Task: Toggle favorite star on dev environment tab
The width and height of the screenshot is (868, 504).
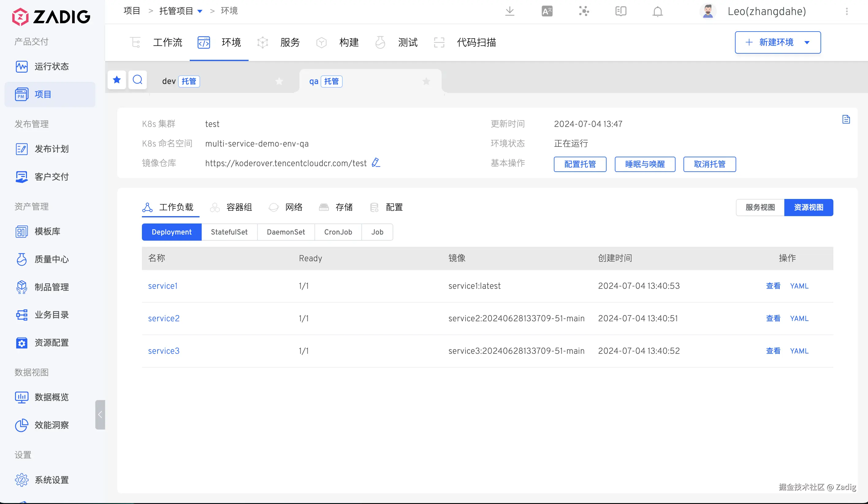Action: click(279, 81)
